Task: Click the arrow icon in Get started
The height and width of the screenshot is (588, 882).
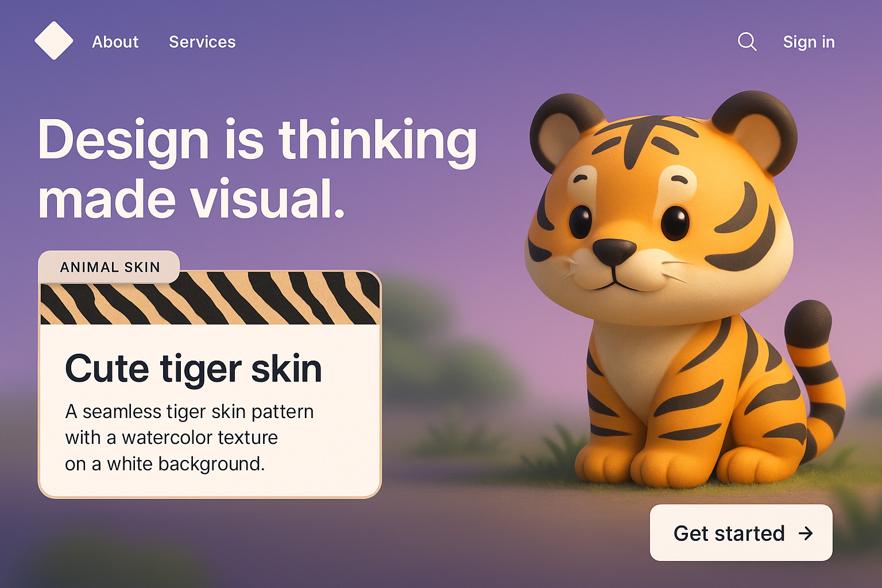Action: click(806, 533)
